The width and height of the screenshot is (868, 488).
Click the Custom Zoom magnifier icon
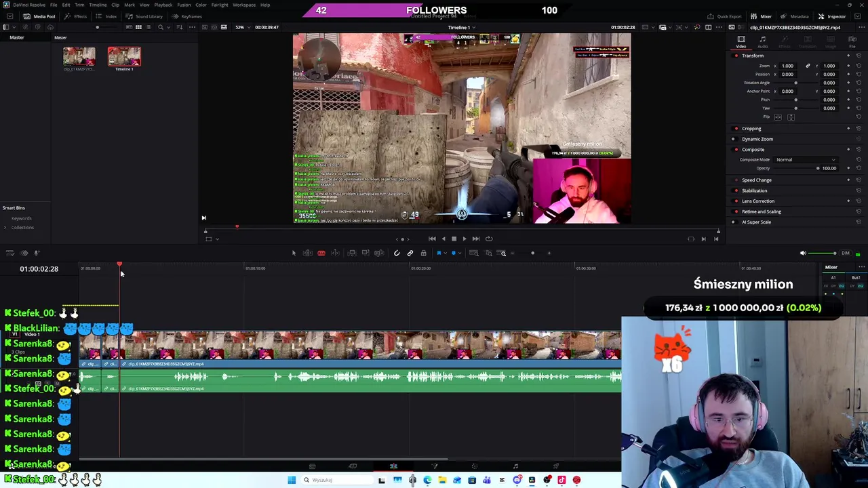coord(502,253)
